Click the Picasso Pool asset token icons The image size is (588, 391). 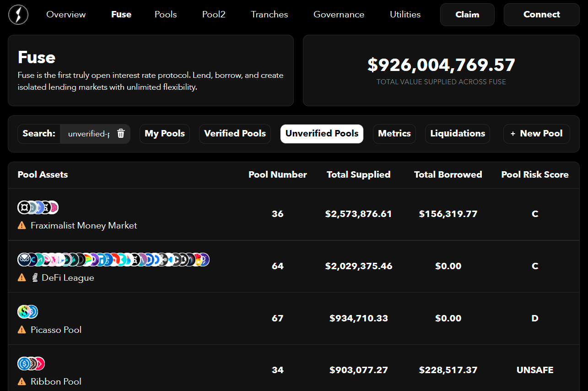pyautogui.click(x=27, y=312)
